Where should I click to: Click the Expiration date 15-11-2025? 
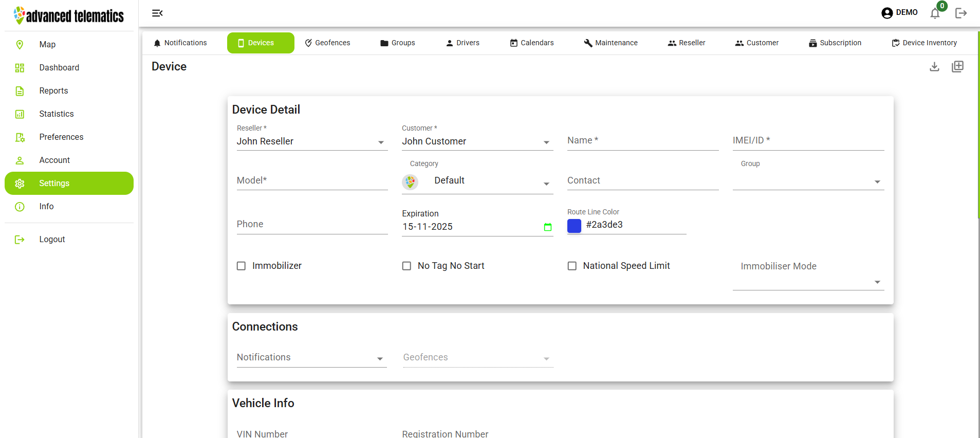(x=428, y=227)
